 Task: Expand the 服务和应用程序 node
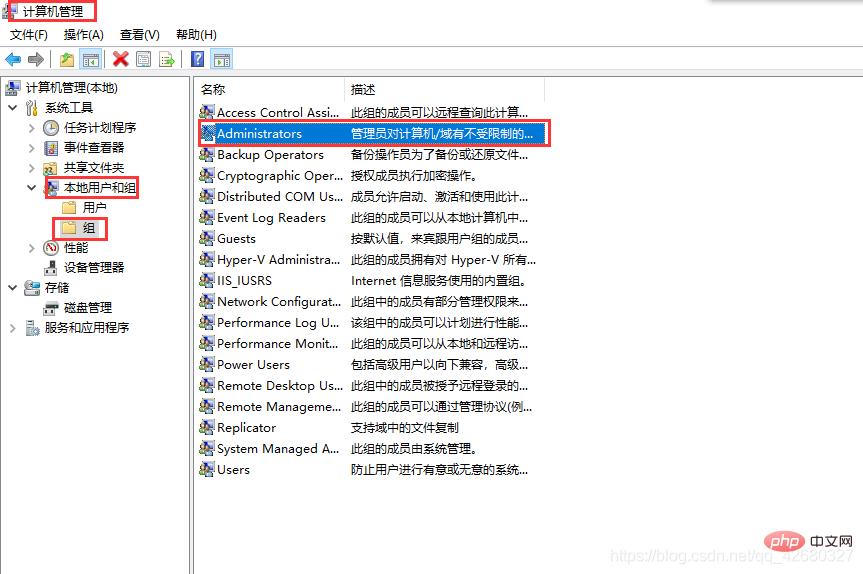click(x=13, y=328)
